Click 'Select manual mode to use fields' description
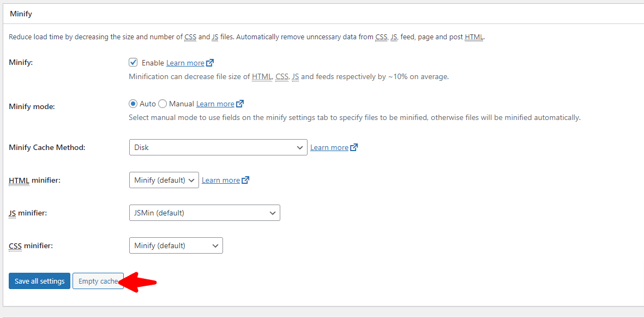The height and width of the screenshot is (318, 644). [354, 117]
